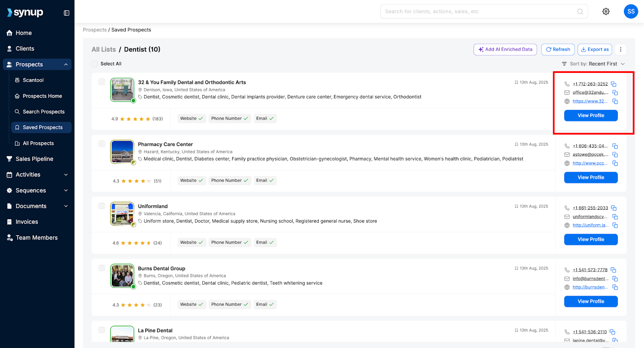Viewport: 644px width, 348px height.
Task: Select Pharmacy Care Center checkbox
Action: click(x=102, y=144)
